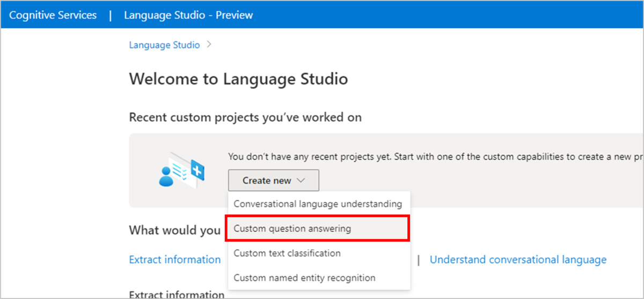Image resolution: width=644 pixels, height=299 pixels.
Task: Click the bottom Extract information section heading
Action: tap(177, 294)
